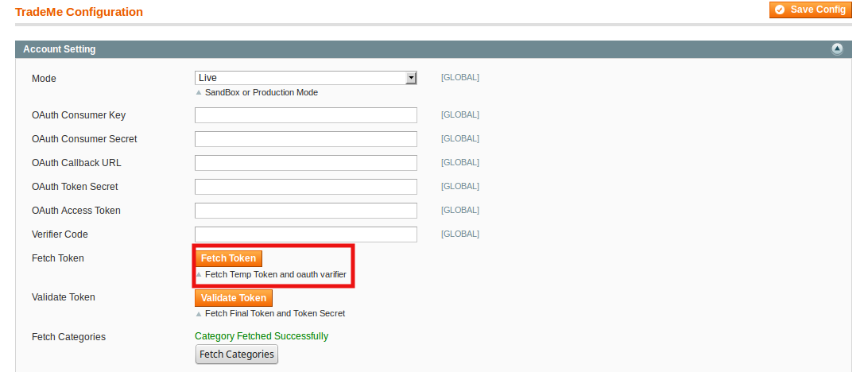Click the Account Setting header title

(60, 49)
